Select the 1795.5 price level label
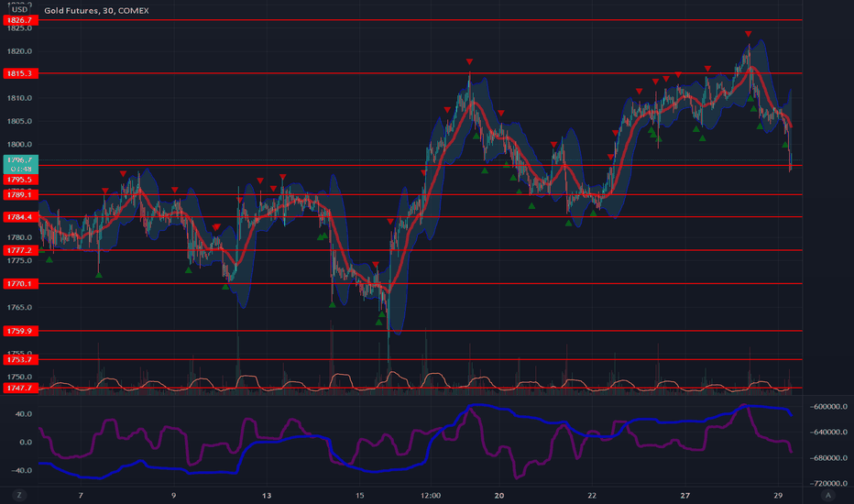Image resolution: width=854 pixels, height=504 pixels. (x=21, y=180)
